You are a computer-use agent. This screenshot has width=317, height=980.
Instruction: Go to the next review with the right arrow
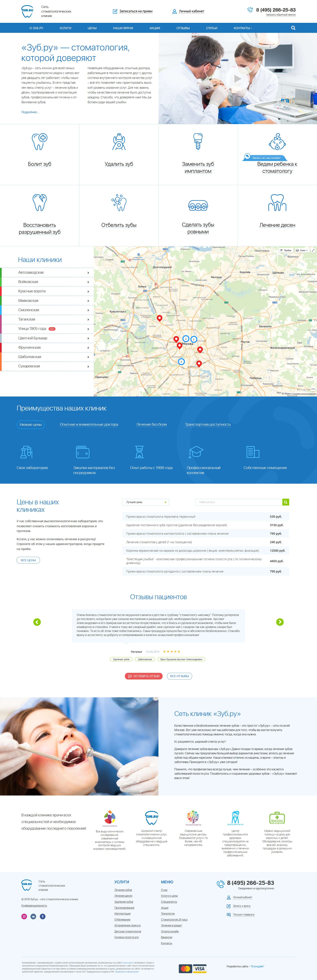click(280, 622)
